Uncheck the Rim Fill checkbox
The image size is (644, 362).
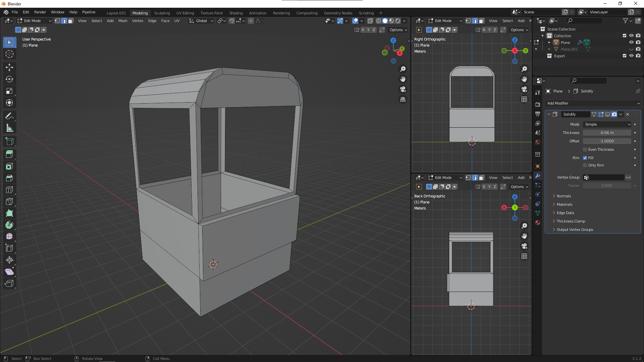(x=585, y=158)
